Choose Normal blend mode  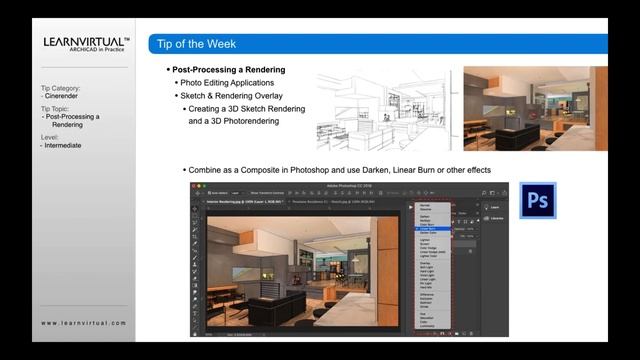[x=425, y=205]
